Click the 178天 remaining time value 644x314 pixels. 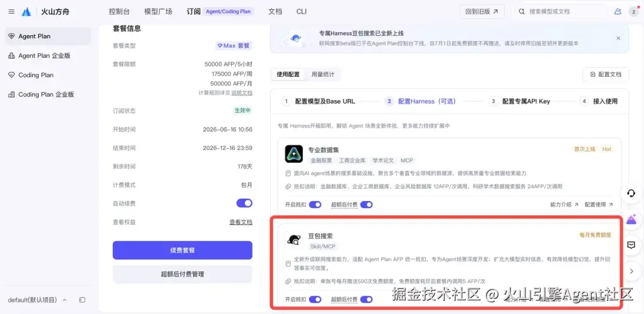tap(246, 166)
